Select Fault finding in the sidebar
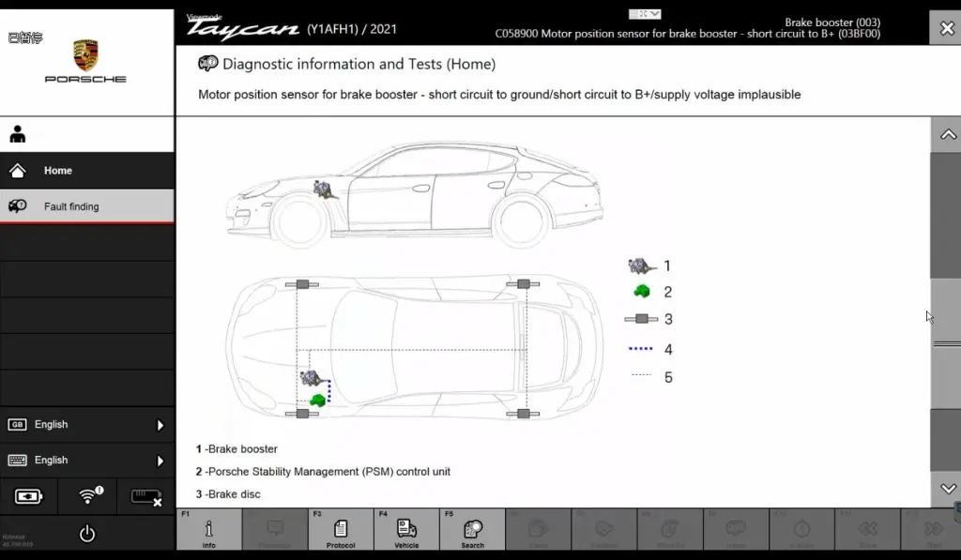 point(71,206)
